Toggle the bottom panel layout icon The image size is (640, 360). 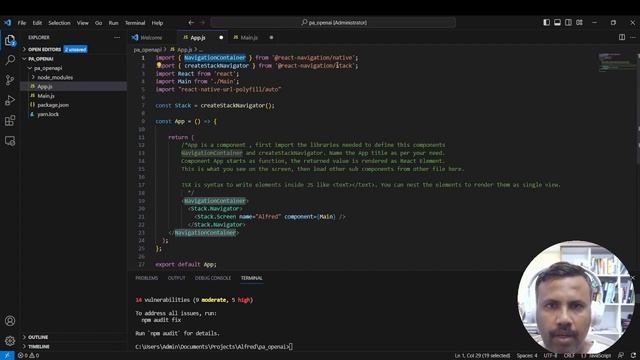pyautogui.click(x=557, y=22)
